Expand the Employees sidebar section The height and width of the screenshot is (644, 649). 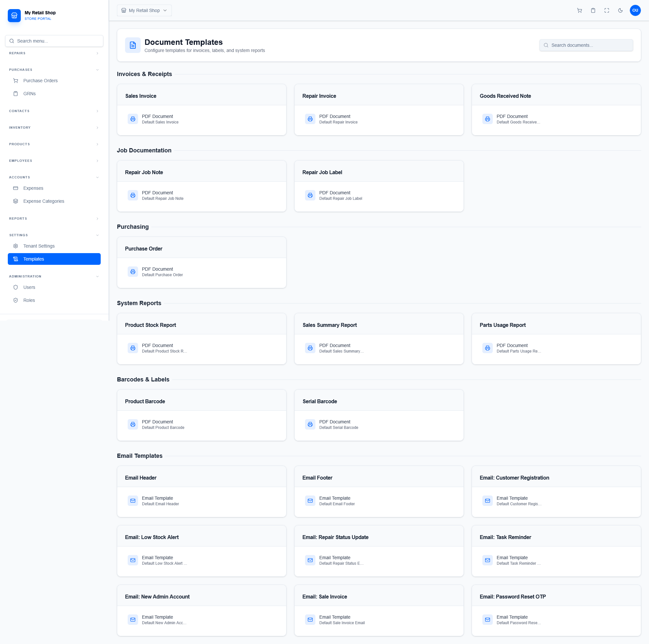(54, 161)
